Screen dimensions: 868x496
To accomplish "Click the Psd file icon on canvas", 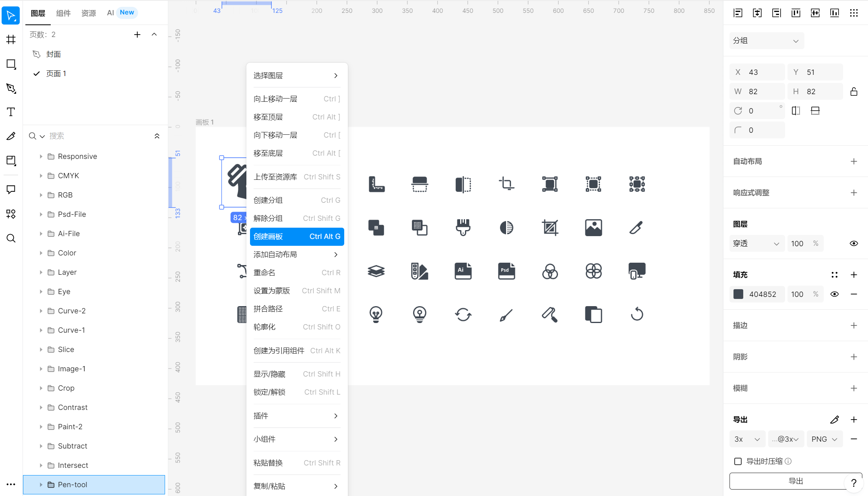I will [x=506, y=271].
